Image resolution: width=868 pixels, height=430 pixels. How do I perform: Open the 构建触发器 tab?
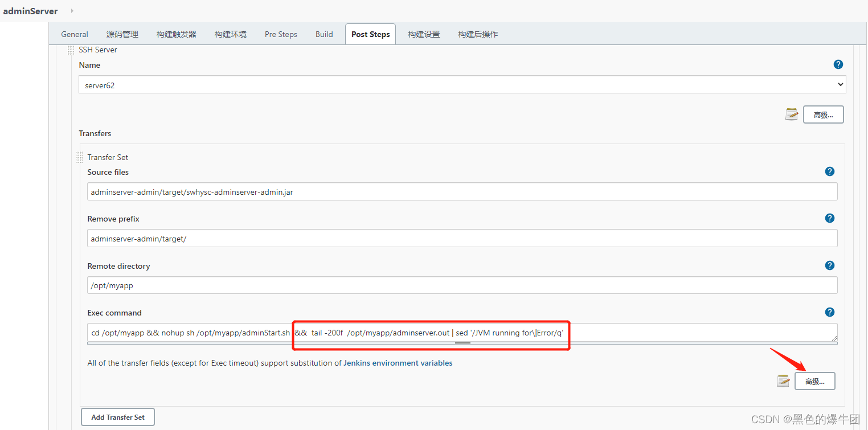pos(176,34)
